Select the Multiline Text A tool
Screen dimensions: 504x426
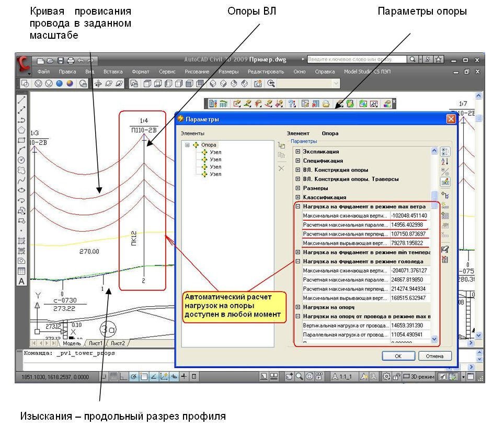(21, 281)
